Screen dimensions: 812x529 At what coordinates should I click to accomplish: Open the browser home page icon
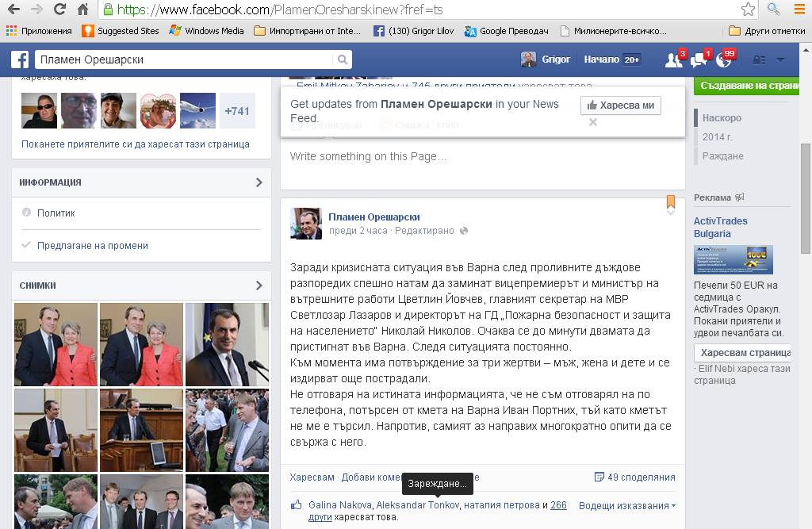point(82,9)
